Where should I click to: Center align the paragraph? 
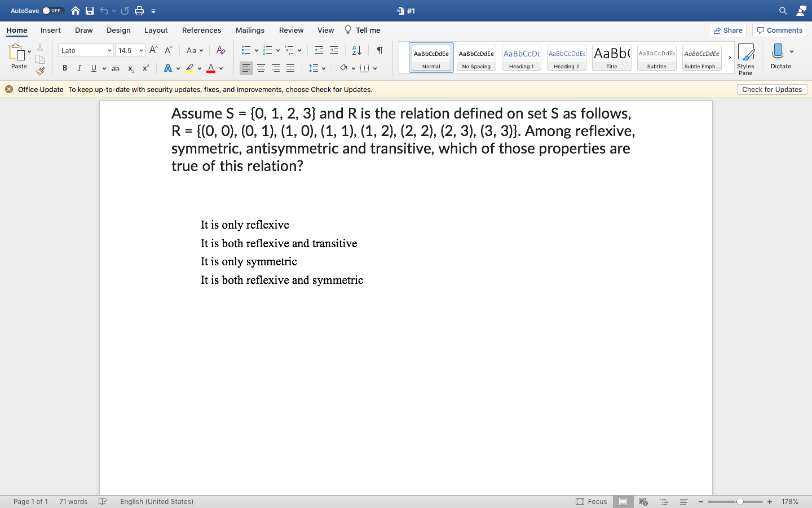point(261,68)
